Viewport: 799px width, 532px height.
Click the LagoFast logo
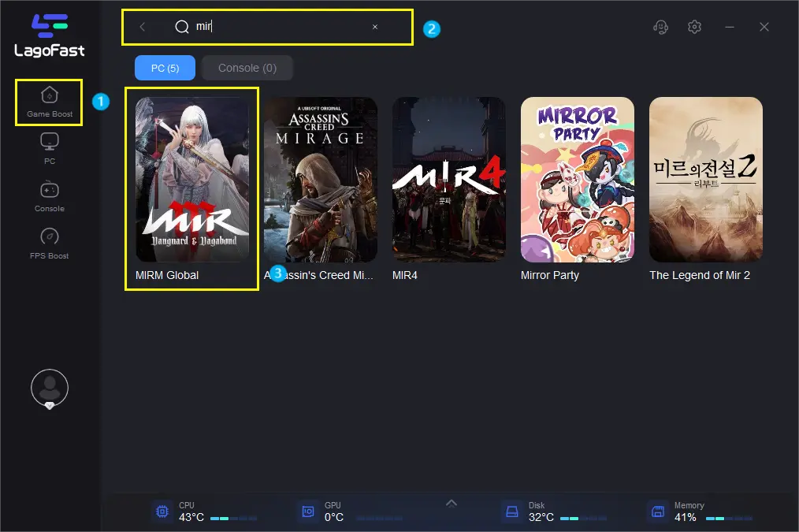point(50,35)
